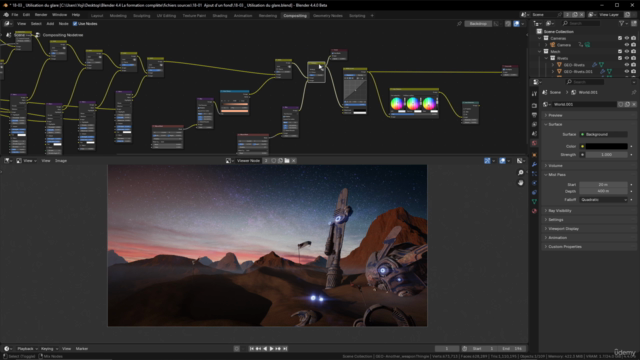Open the Blender logo menu
Image resolution: width=640 pixels, height=360 pixels.
pyautogui.click(x=6, y=15)
